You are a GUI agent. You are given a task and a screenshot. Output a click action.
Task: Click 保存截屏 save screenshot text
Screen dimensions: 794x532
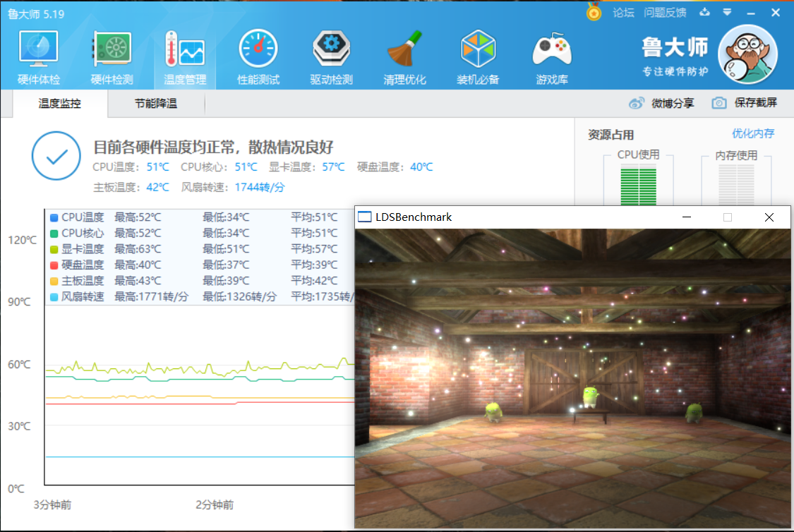point(755,103)
